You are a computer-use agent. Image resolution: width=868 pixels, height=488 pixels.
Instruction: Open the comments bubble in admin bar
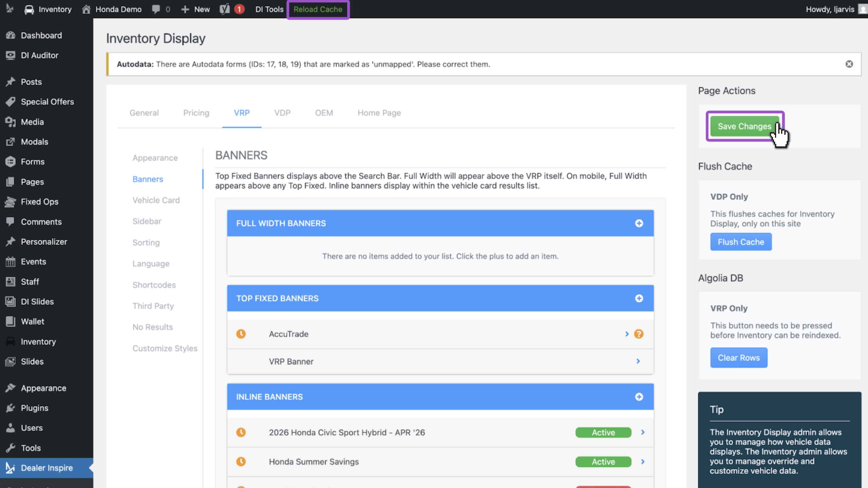[x=161, y=9]
